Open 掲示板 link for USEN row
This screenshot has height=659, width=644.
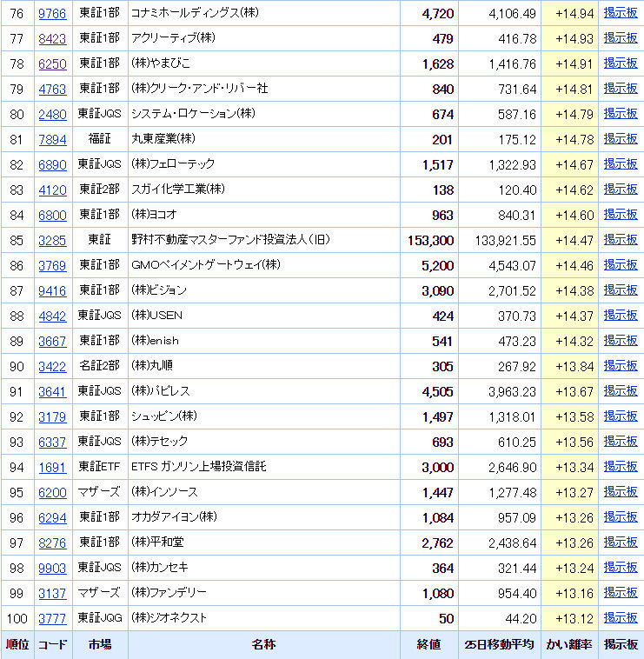(621, 316)
